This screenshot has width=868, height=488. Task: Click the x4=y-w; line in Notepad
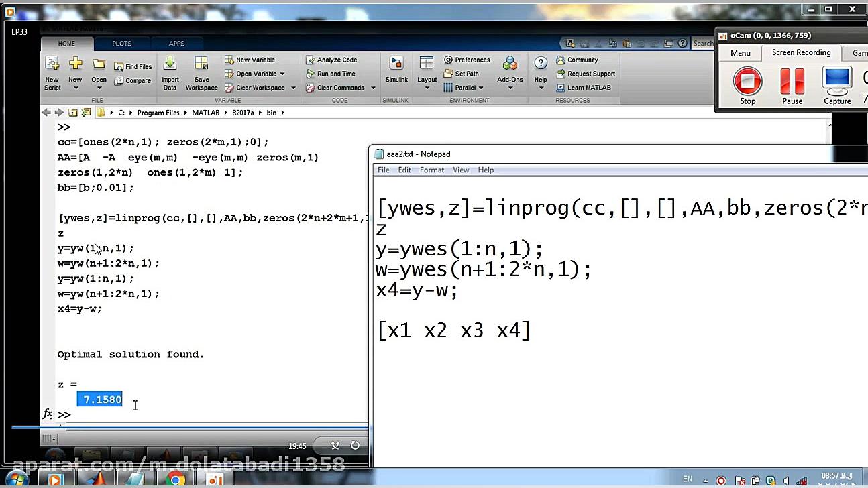coord(417,291)
